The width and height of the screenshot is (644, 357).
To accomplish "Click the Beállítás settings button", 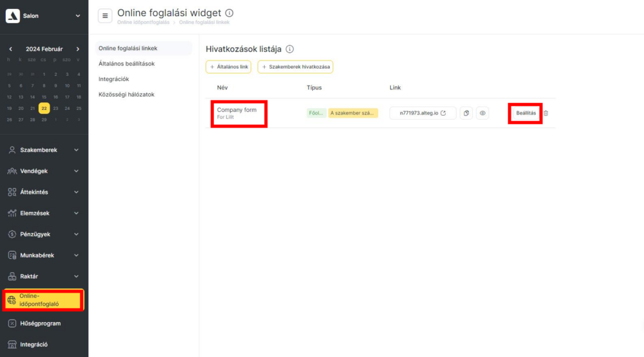I will pos(526,113).
